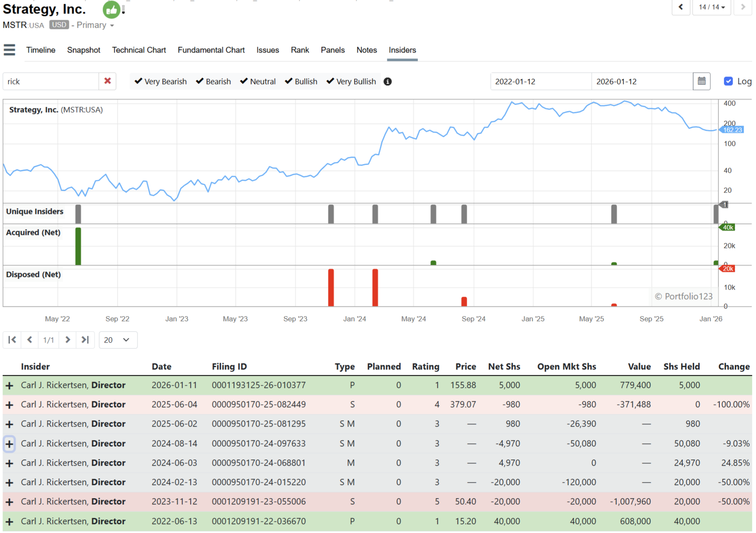Image resolution: width=756 pixels, height=533 pixels.
Task: Clear the 'rick' search filter
Action: click(x=108, y=81)
